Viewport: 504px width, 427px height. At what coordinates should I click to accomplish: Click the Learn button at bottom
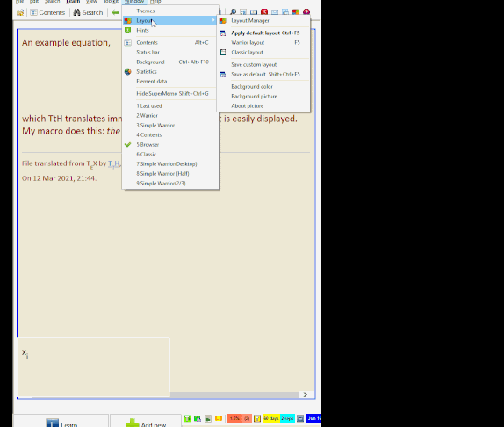61,421
